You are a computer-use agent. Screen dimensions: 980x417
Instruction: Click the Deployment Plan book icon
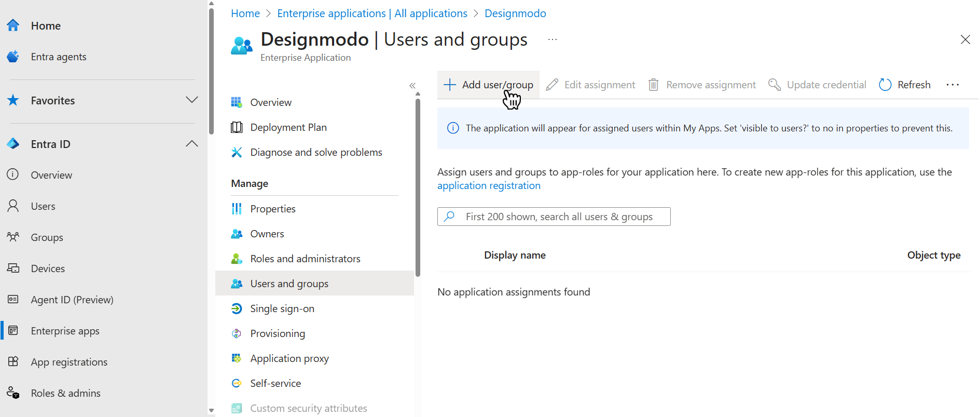click(x=237, y=127)
